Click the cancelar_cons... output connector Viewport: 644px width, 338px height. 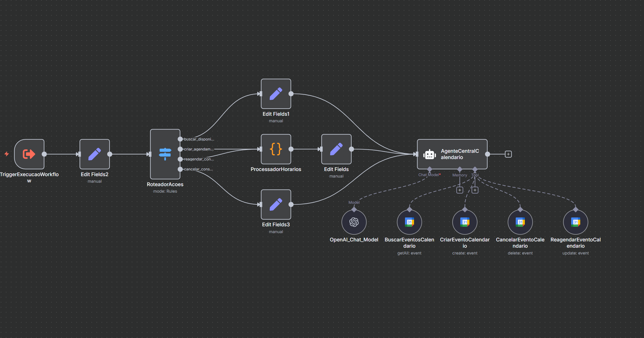coord(180,169)
